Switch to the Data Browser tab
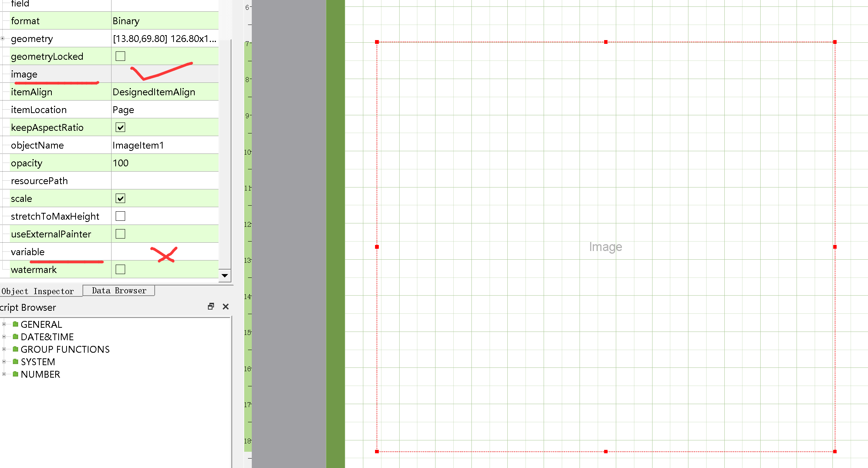868x468 pixels. 119,290
